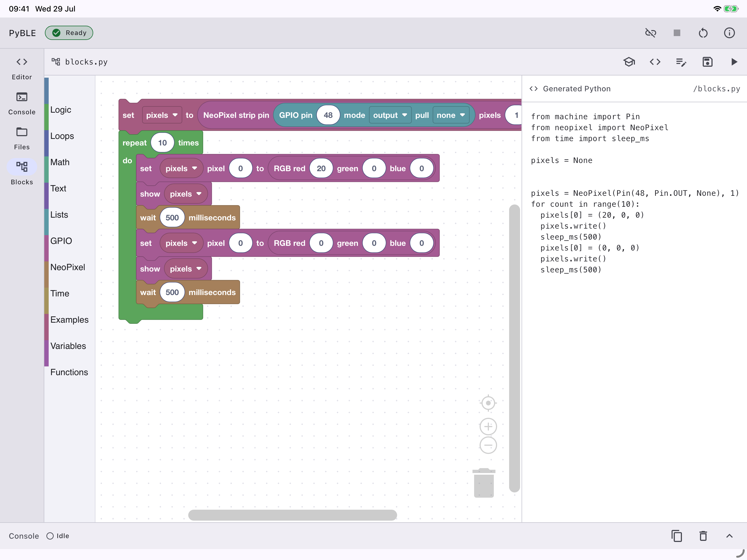This screenshot has height=560, width=747.
Task: Open the NeoPixel block category
Action: click(68, 267)
